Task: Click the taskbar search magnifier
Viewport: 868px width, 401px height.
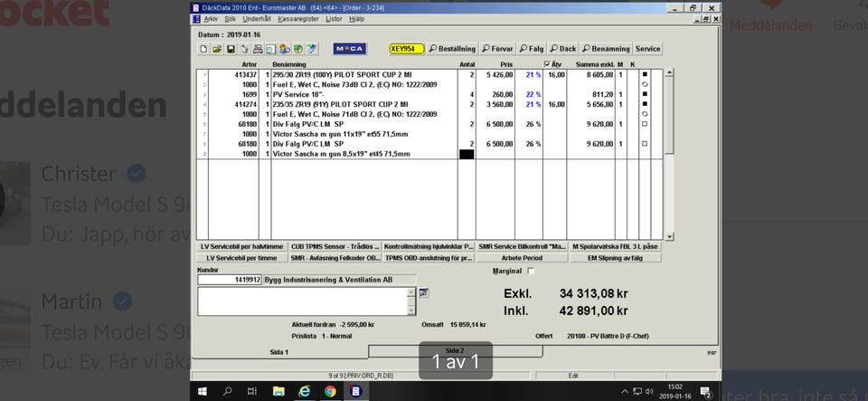Action: [228, 392]
